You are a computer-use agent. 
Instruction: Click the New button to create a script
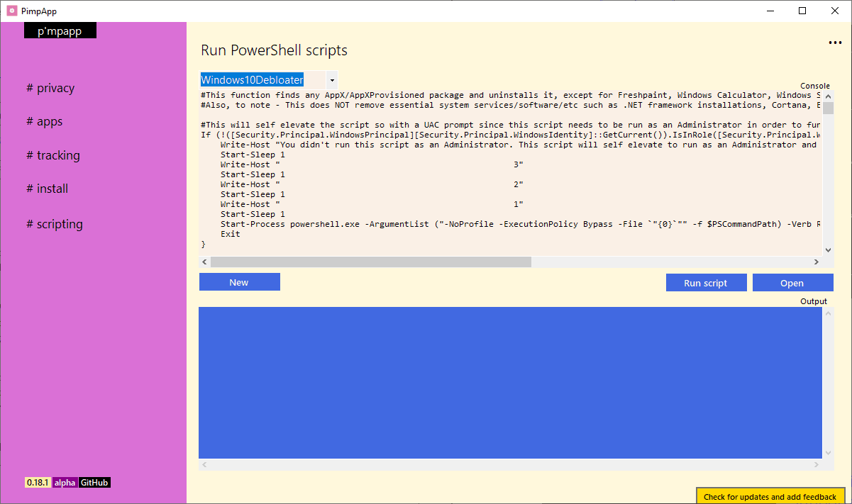(239, 281)
